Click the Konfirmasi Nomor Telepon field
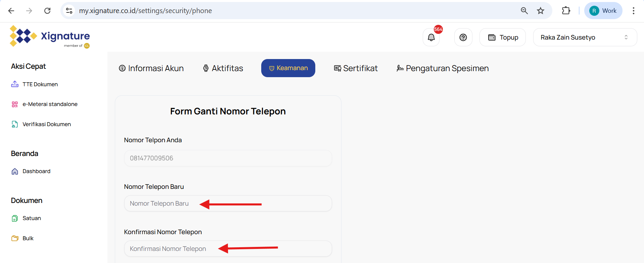The image size is (644, 263). (x=228, y=249)
